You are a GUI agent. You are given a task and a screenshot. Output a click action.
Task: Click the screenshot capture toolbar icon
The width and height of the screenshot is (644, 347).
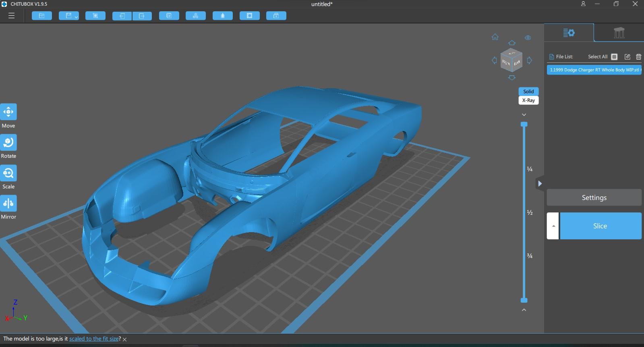pos(95,16)
